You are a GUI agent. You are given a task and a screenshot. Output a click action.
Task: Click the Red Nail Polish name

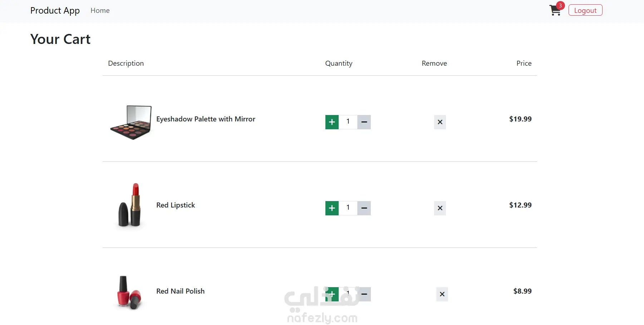[180, 291]
